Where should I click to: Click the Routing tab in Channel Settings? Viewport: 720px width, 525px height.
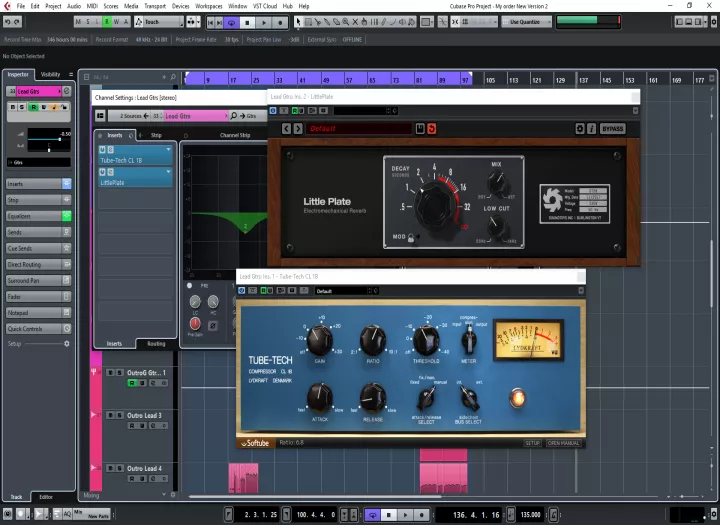(x=156, y=344)
